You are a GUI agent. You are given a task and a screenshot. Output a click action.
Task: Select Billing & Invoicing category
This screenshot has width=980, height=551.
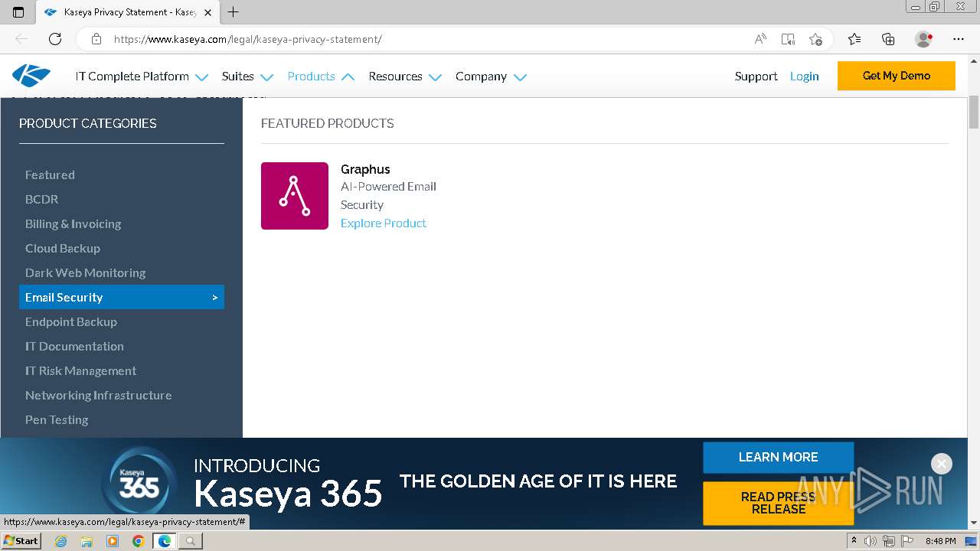[121, 223]
